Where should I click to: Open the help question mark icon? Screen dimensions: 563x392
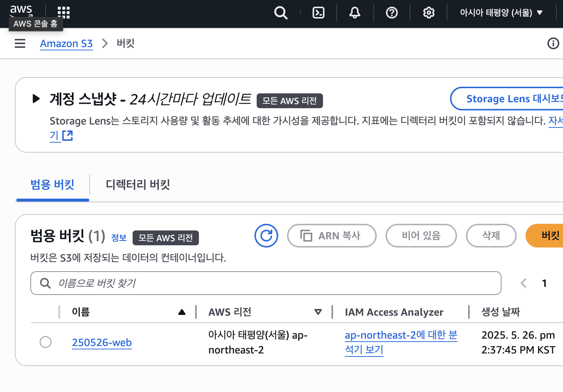point(392,13)
